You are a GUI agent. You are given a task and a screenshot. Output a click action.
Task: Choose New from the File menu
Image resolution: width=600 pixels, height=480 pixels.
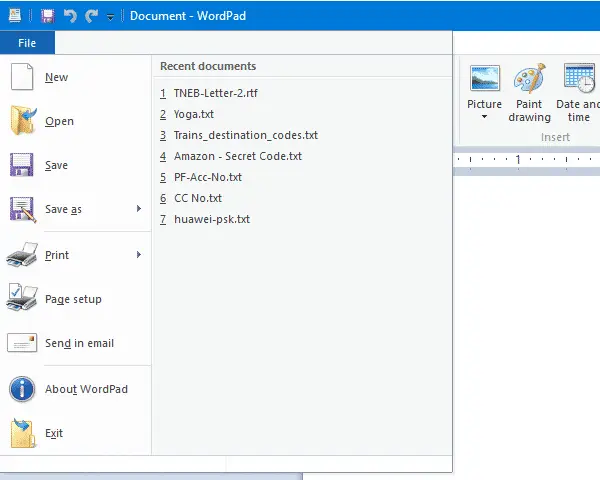pos(77,77)
